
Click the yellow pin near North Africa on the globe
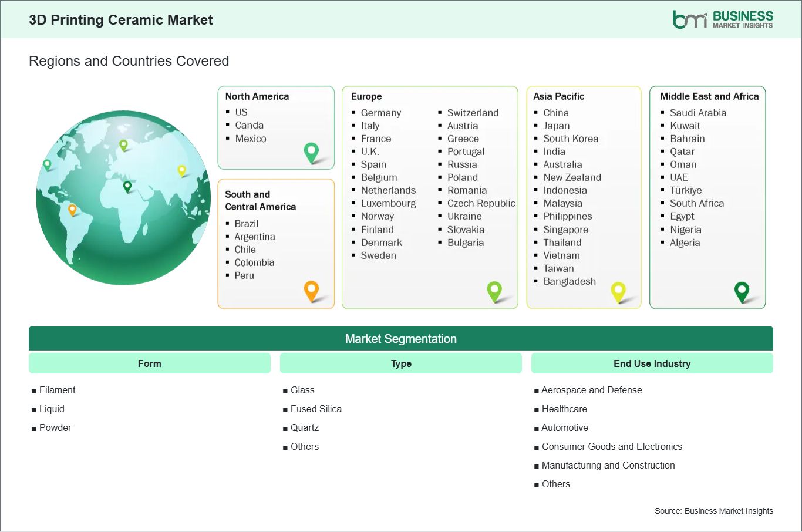(181, 171)
